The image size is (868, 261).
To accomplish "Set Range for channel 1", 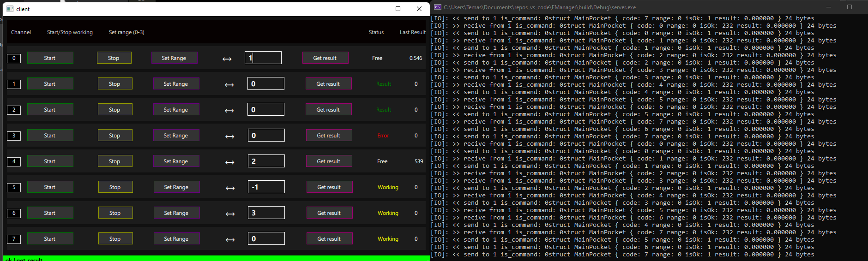I will pos(176,83).
